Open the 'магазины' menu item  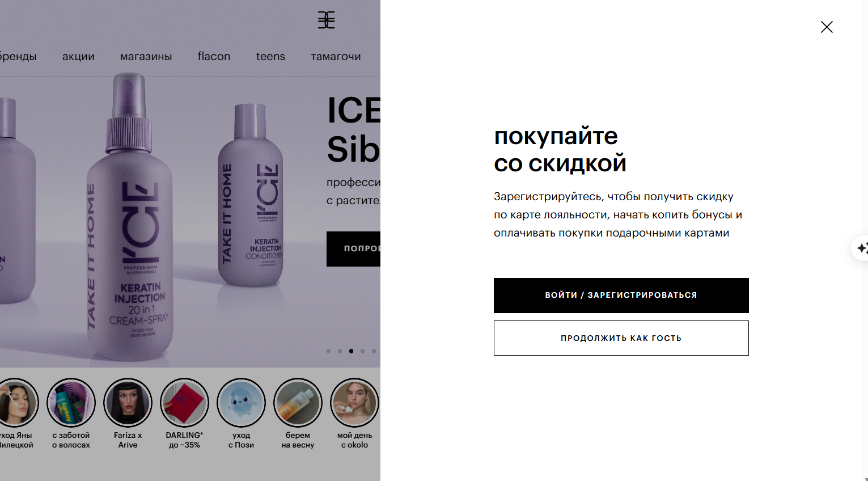[146, 56]
